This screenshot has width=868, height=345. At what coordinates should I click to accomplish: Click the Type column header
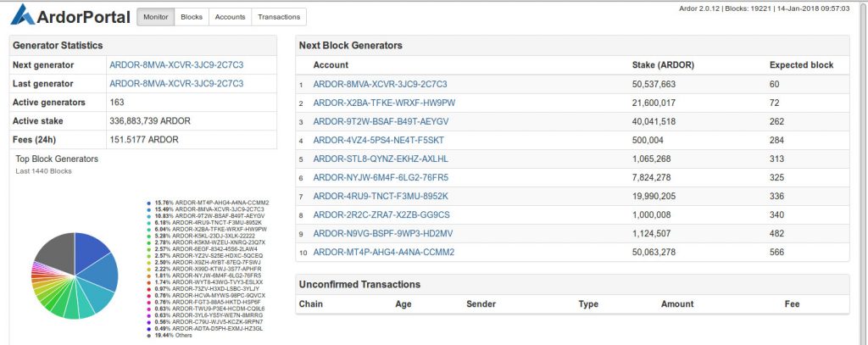click(588, 304)
